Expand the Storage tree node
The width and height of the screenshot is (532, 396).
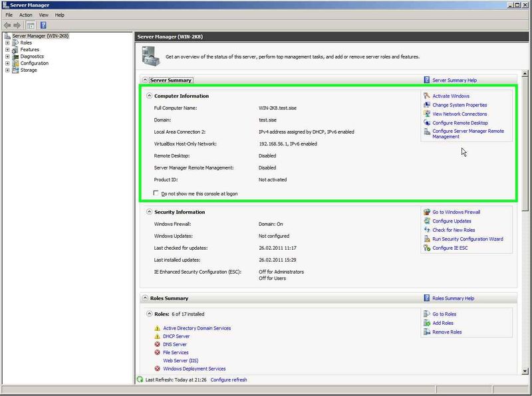point(7,70)
